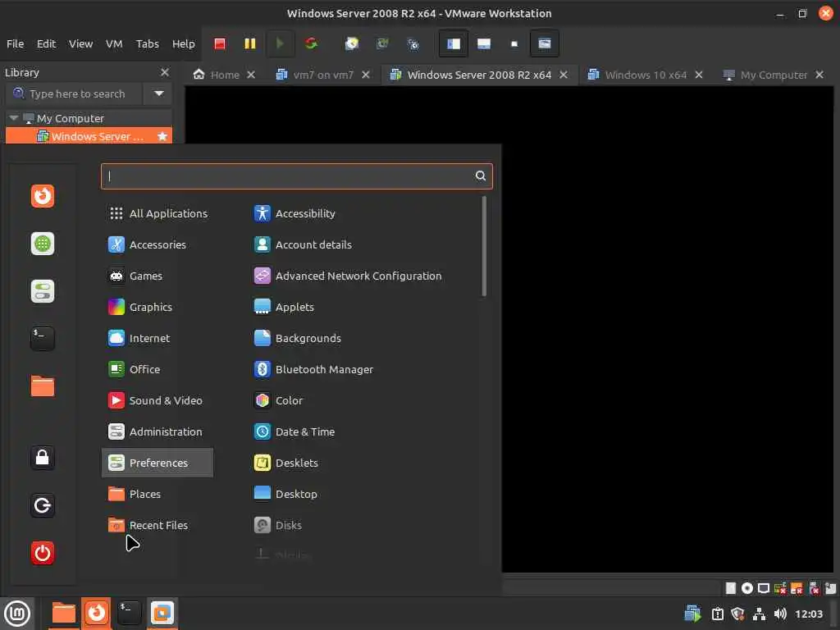Image resolution: width=840 pixels, height=630 pixels.
Task: Click the volume icon in system tray
Action: point(780,614)
